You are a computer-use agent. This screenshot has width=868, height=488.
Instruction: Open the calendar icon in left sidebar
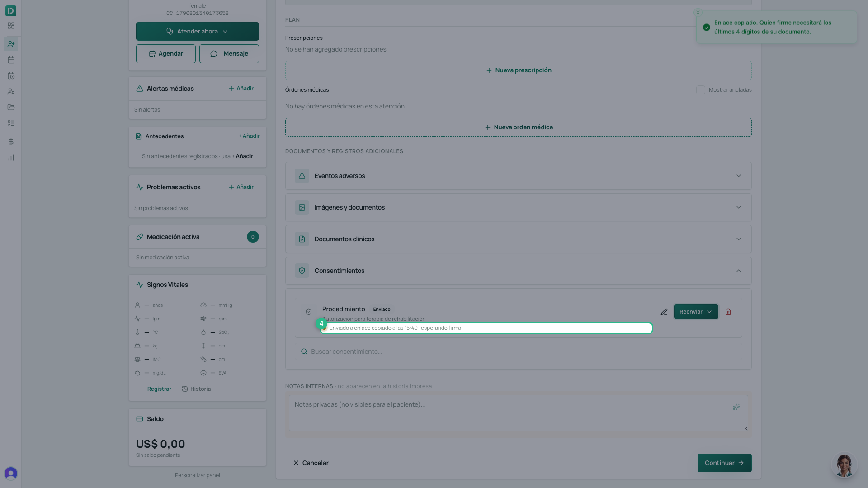[x=11, y=60]
